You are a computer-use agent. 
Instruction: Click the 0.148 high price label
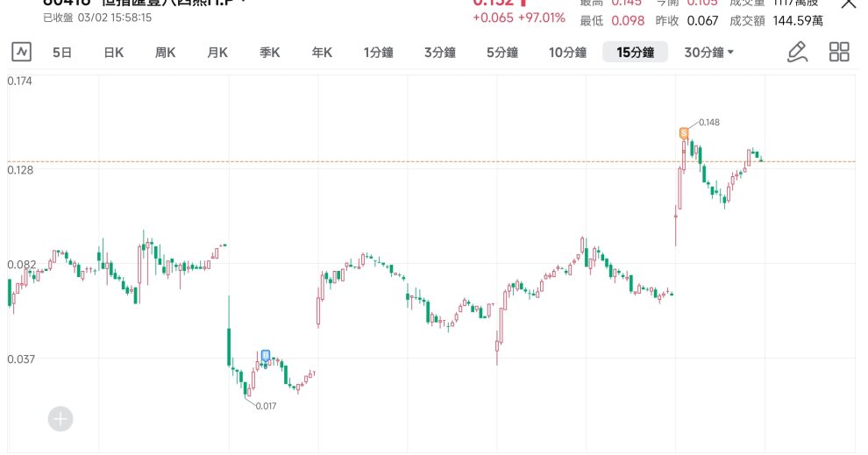point(709,122)
